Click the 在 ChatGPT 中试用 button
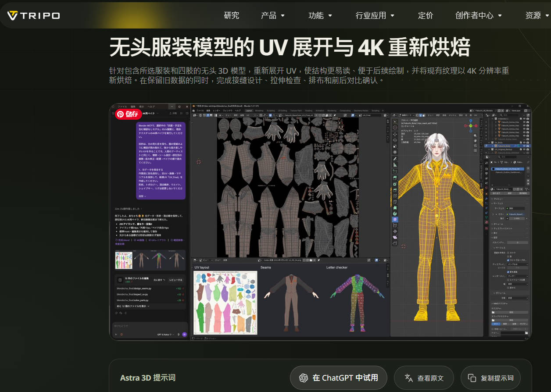Image resolution: width=551 pixels, height=392 pixels. tap(339, 378)
